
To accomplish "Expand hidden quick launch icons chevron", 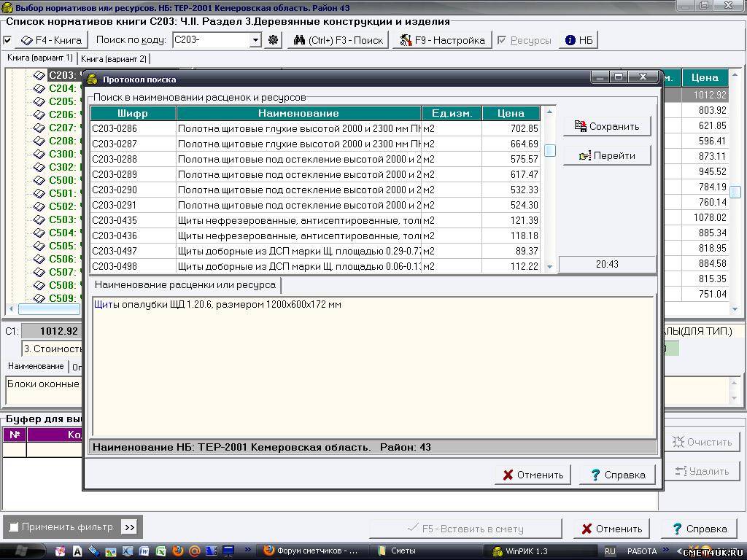I will click(247, 549).
